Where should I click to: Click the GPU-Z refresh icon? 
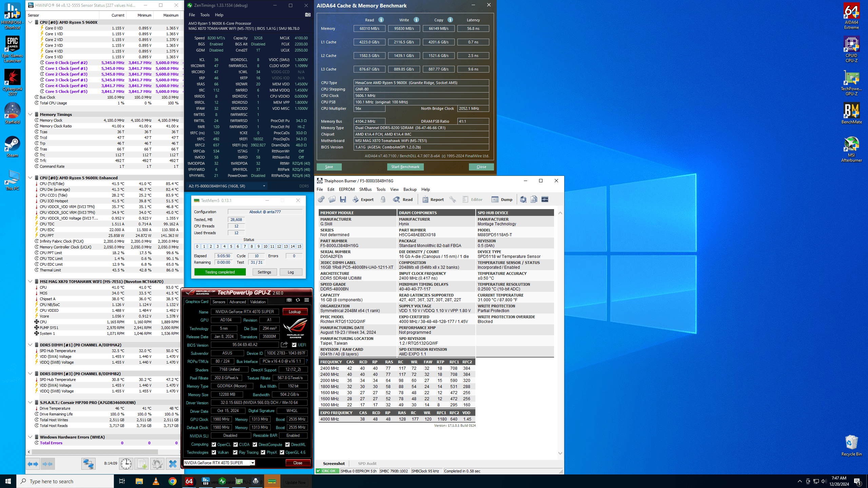point(298,300)
